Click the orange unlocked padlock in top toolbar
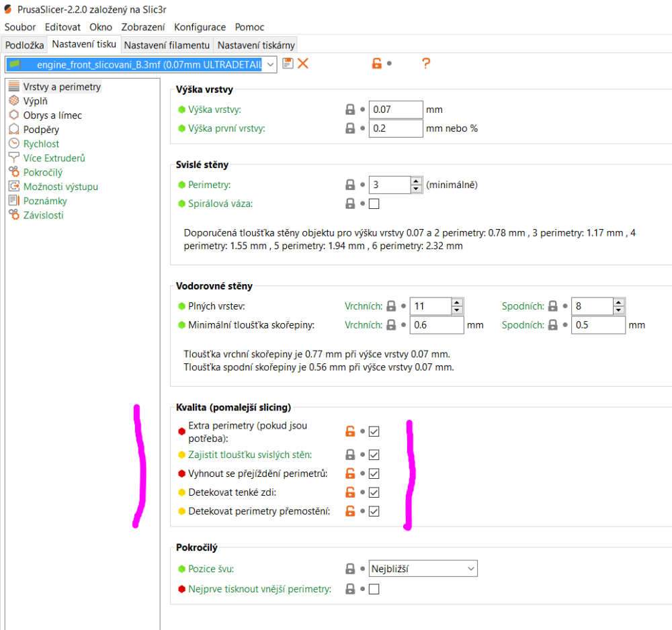This screenshot has height=630, width=672. pos(377,64)
